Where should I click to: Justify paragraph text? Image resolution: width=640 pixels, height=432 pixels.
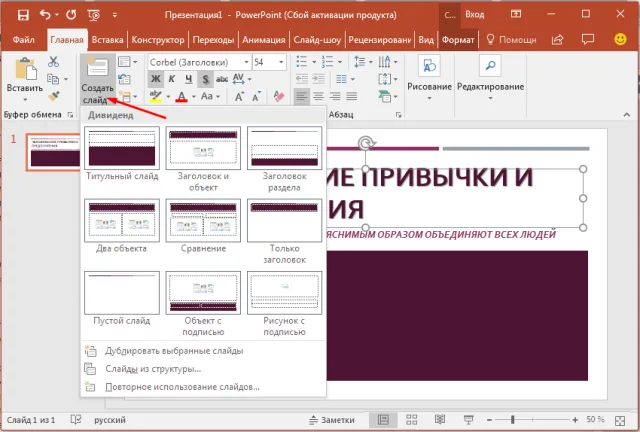click(351, 96)
